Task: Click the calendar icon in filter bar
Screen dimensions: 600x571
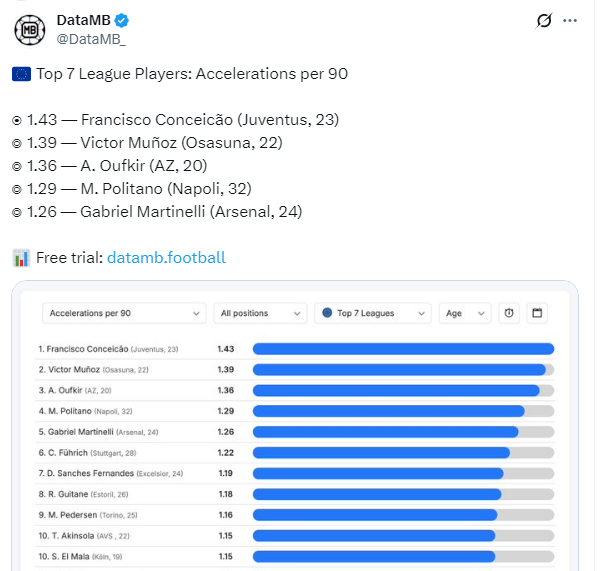Action: click(537, 313)
